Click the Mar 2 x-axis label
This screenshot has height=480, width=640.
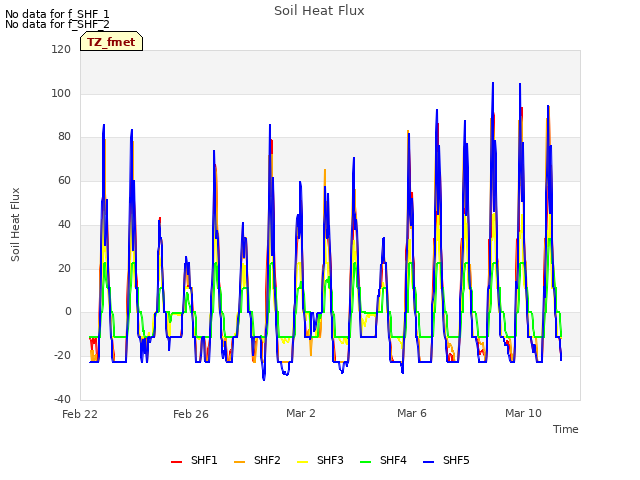[x=301, y=413]
